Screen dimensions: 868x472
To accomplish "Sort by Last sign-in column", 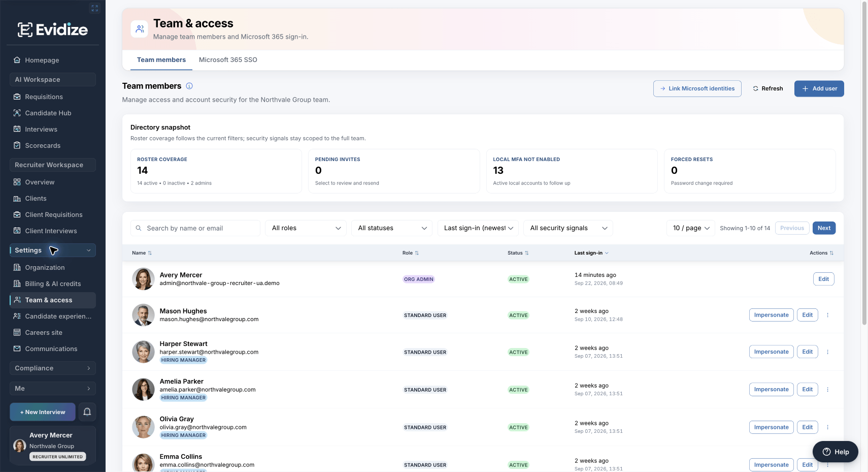I will (x=591, y=253).
